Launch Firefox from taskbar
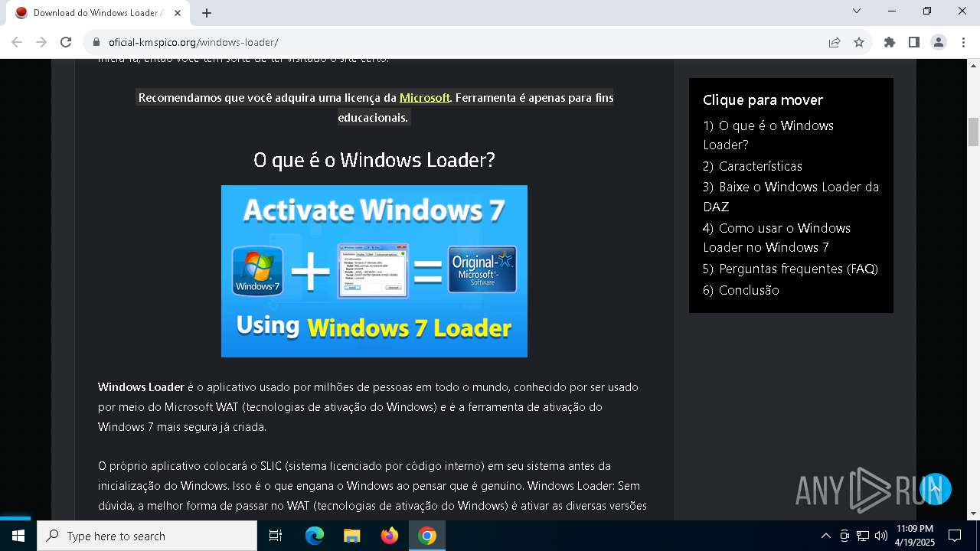Screen dimensions: 980x551 [390, 536]
